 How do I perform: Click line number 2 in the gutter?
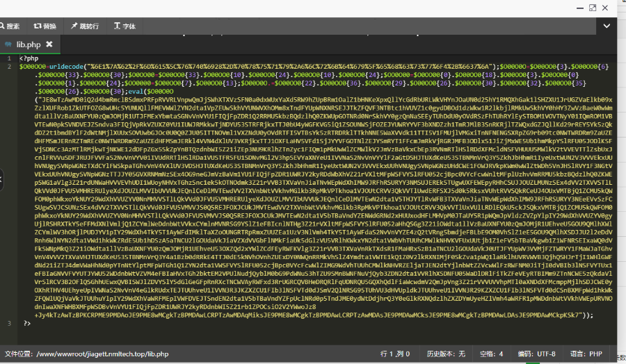8,65
